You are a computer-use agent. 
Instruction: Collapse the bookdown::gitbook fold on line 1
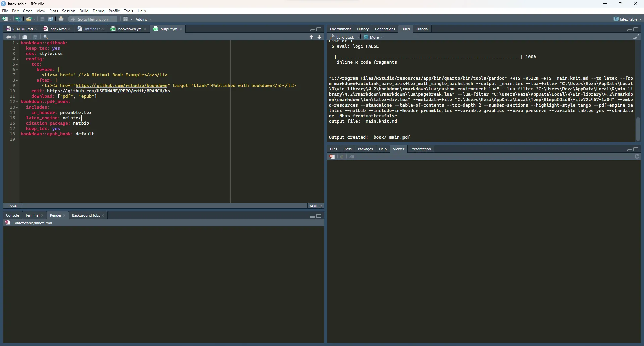pos(17,43)
